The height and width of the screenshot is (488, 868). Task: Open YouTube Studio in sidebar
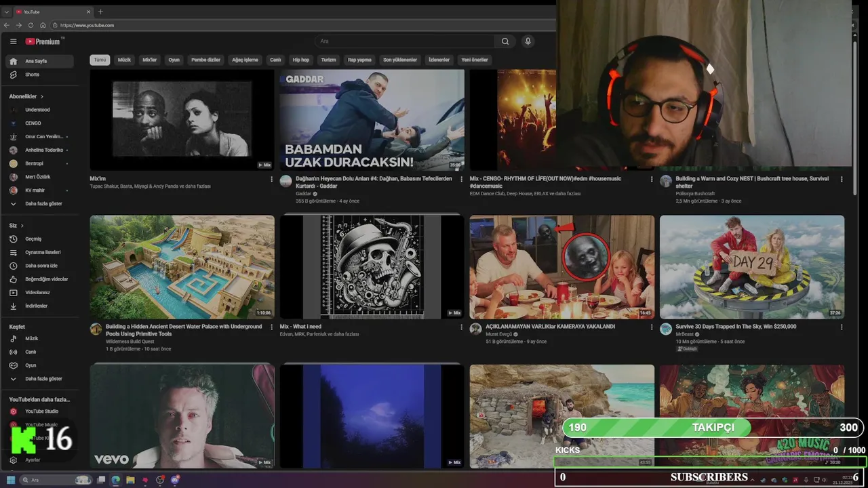[x=41, y=411]
